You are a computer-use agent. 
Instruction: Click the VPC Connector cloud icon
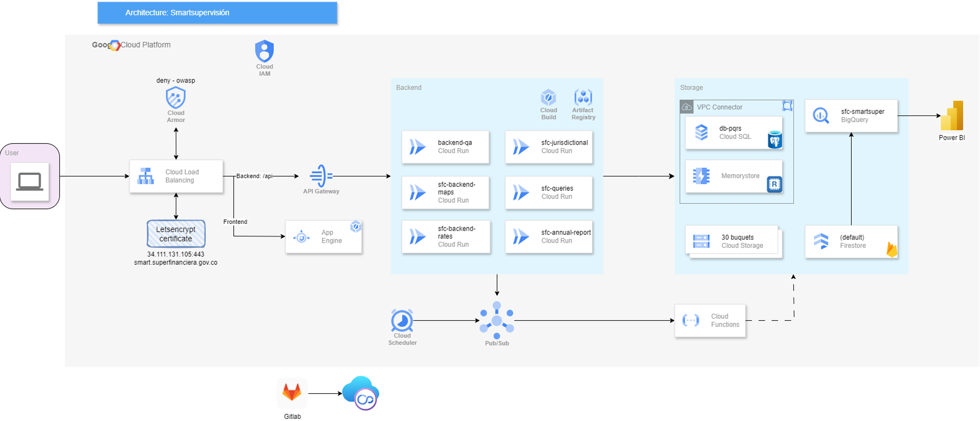[x=687, y=107]
